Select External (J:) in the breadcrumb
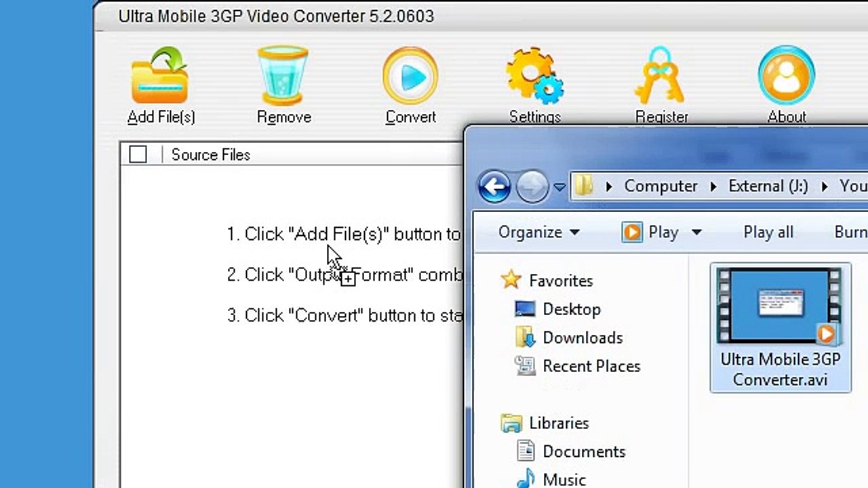 tap(768, 186)
